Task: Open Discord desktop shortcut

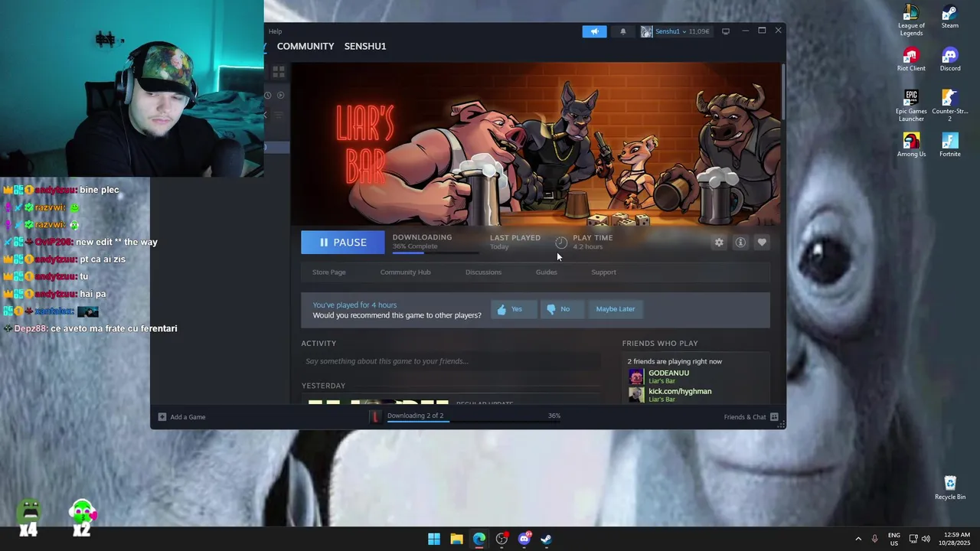Action: [x=950, y=60]
